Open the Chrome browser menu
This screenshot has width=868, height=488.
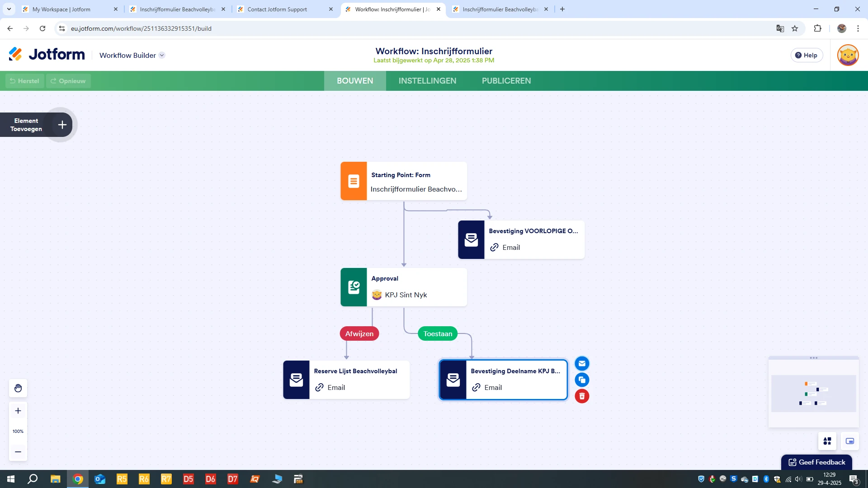(858, 28)
